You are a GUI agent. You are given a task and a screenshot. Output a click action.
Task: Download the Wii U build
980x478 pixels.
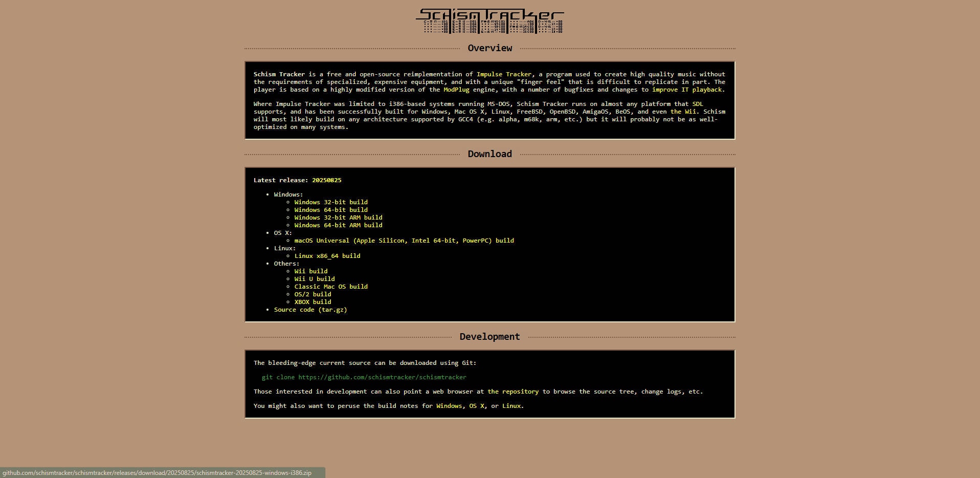click(x=315, y=279)
